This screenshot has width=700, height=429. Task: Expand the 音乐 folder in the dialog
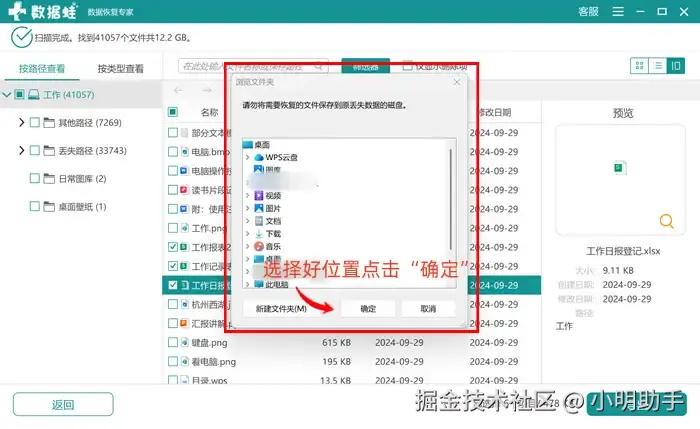(x=248, y=246)
